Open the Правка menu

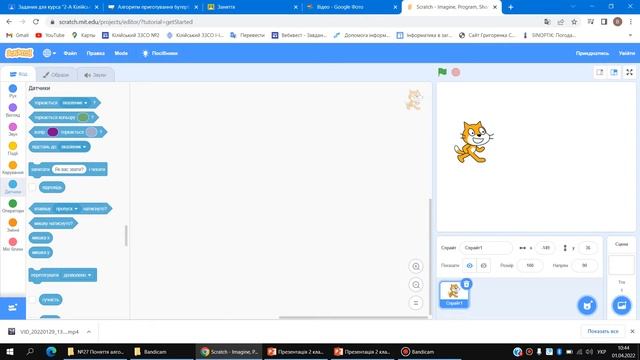(x=96, y=53)
